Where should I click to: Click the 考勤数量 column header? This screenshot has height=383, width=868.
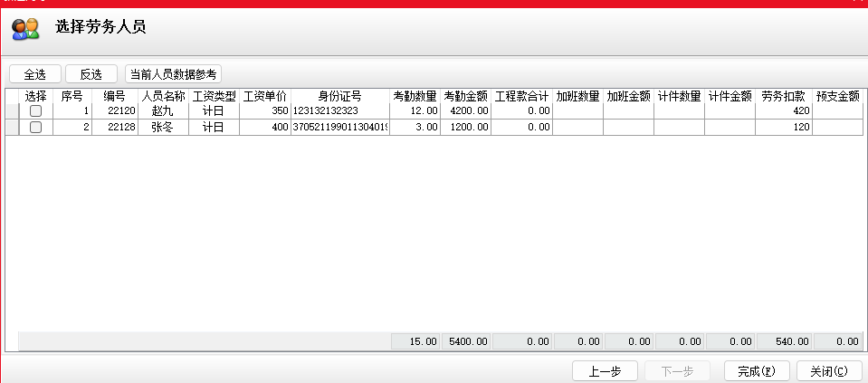[x=415, y=96]
